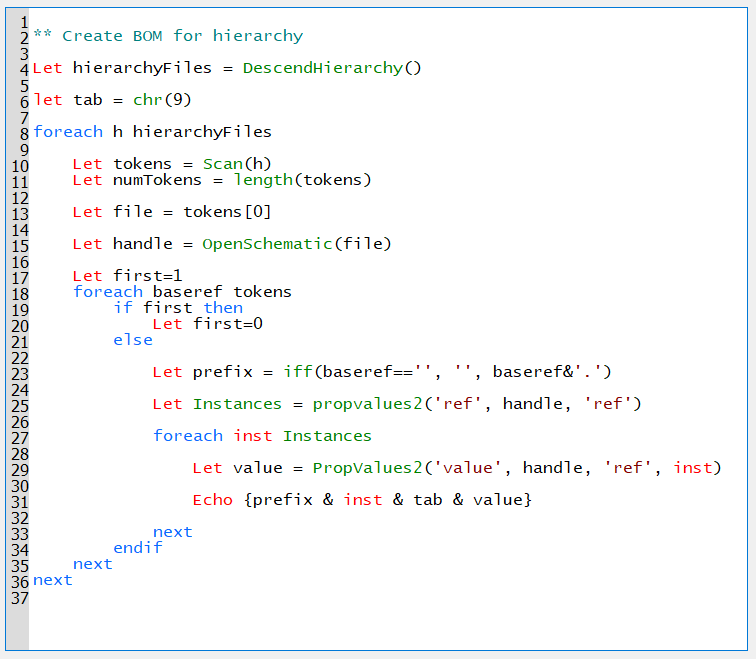Click the iff function on line 23
Viewport: 756px width, 659px height.
pyautogui.click(x=297, y=372)
